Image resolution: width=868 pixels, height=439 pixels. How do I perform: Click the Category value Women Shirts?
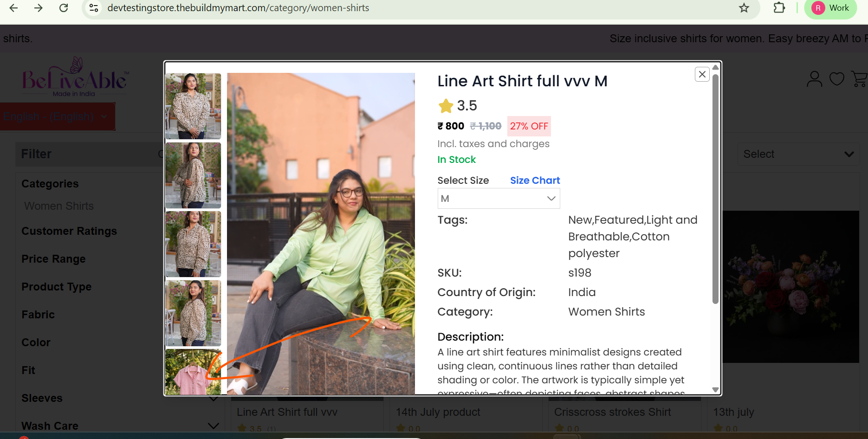click(606, 312)
